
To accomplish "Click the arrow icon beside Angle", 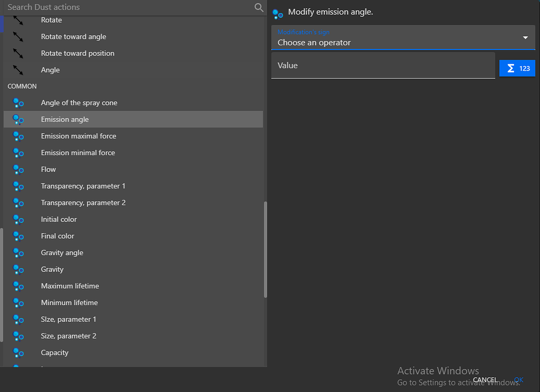I will click(x=18, y=70).
